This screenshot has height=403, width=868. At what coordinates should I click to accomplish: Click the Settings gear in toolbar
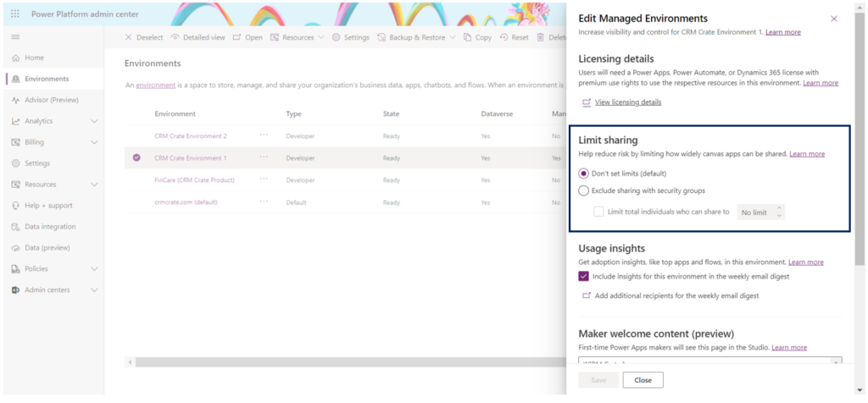click(337, 37)
